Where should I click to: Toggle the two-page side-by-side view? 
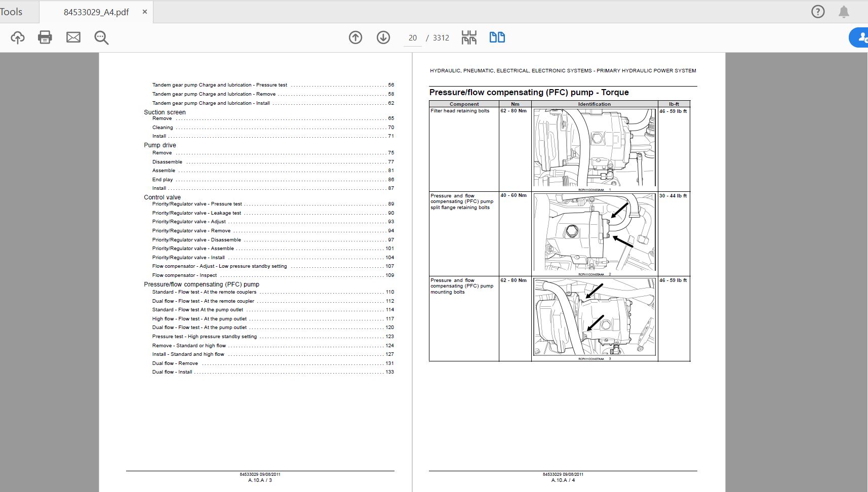497,37
